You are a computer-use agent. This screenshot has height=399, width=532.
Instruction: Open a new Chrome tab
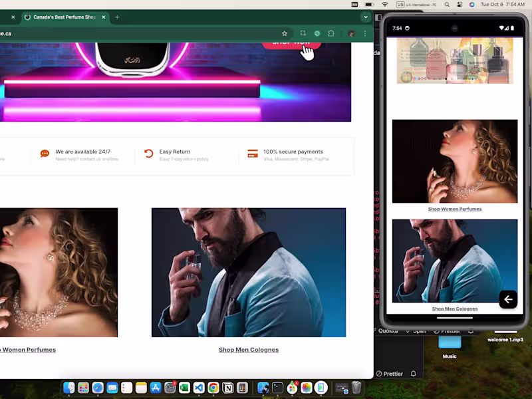(x=117, y=17)
